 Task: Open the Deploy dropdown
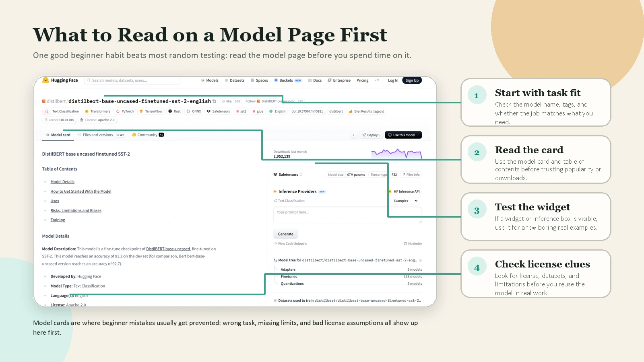pos(371,135)
